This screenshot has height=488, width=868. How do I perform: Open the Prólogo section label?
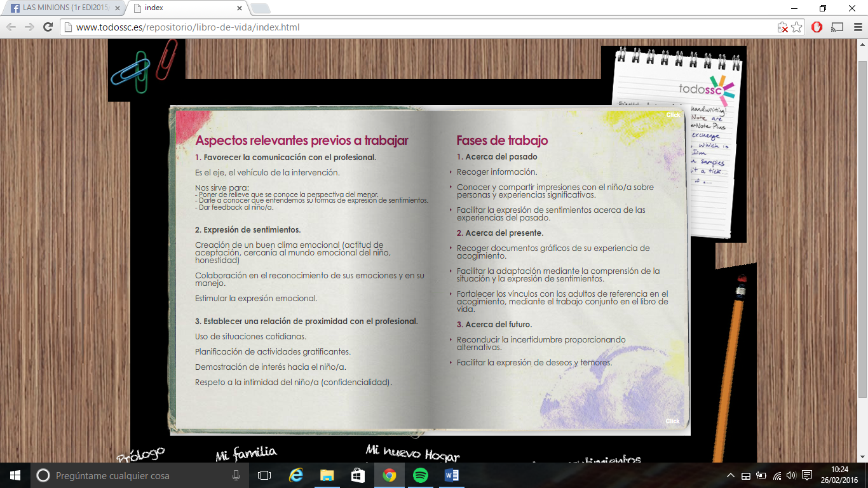[141, 454]
